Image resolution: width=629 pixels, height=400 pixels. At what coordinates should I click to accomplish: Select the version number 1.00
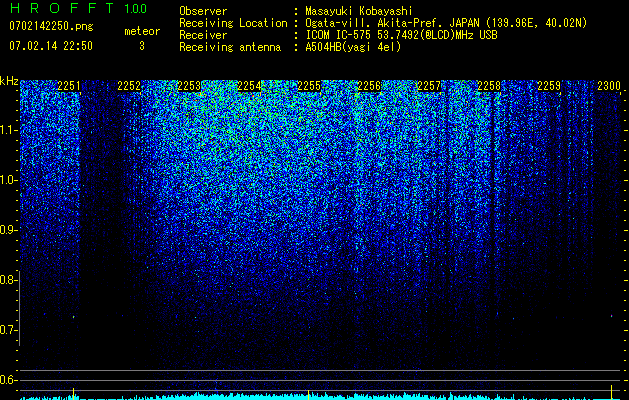tap(136, 8)
